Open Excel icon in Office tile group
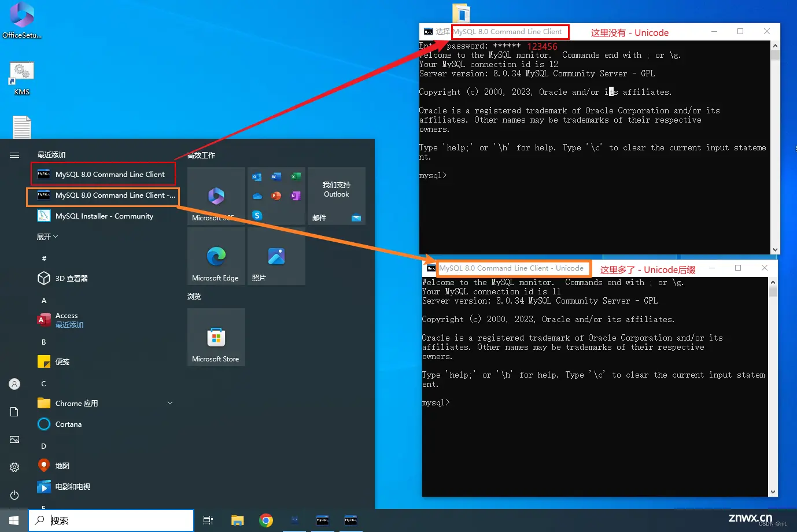The width and height of the screenshot is (797, 532). pos(296,177)
